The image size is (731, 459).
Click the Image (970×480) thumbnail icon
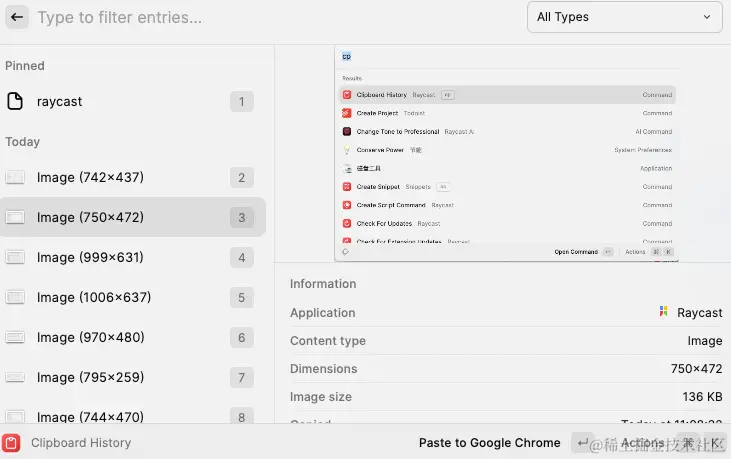point(15,338)
